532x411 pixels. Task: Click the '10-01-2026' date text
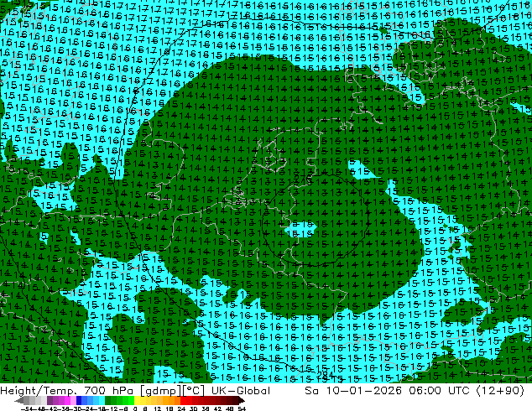(x=364, y=391)
